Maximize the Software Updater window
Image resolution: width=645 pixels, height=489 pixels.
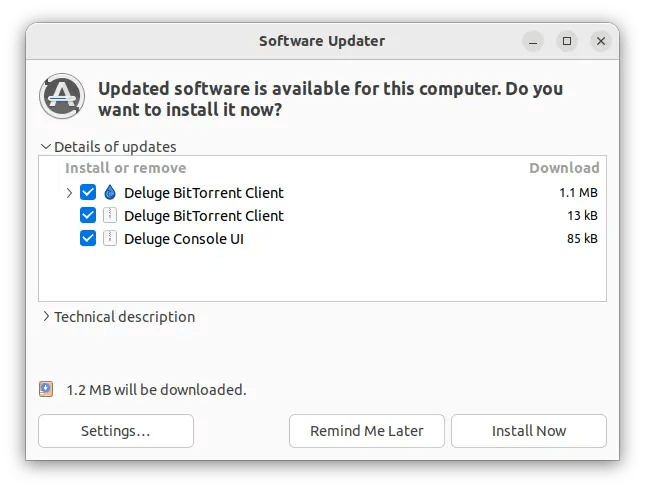click(567, 41)
